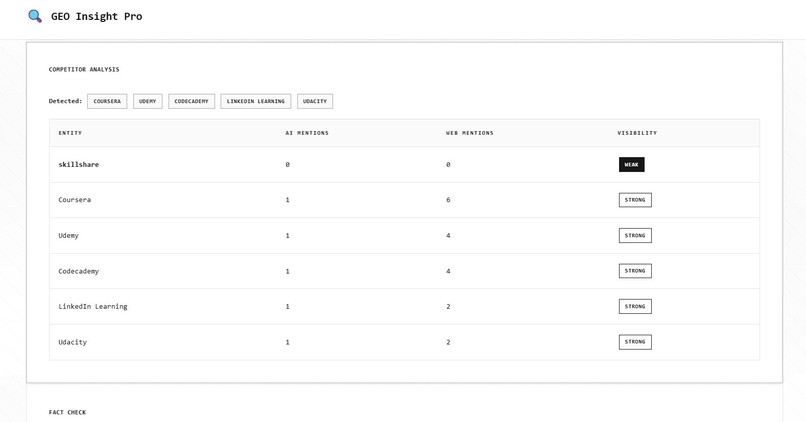Select the Udemy detected competitor tag
Screen dimensions: 806x422
pyautogui.click(x=148, y=101)
